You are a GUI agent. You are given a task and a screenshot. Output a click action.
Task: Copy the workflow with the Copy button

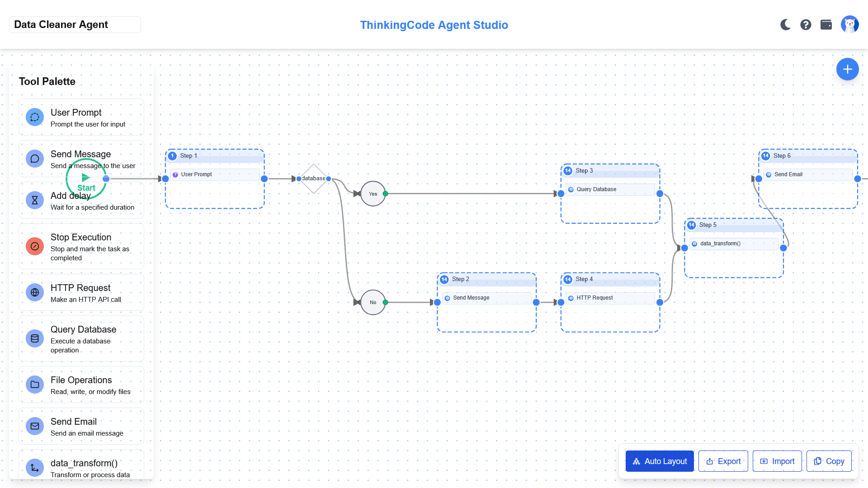pyautogui.click(x=829, y=461)
